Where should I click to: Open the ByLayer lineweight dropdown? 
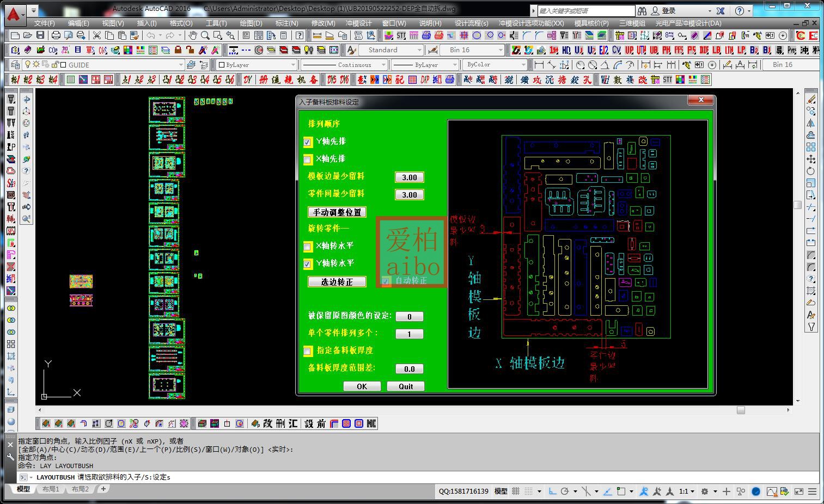455,65
